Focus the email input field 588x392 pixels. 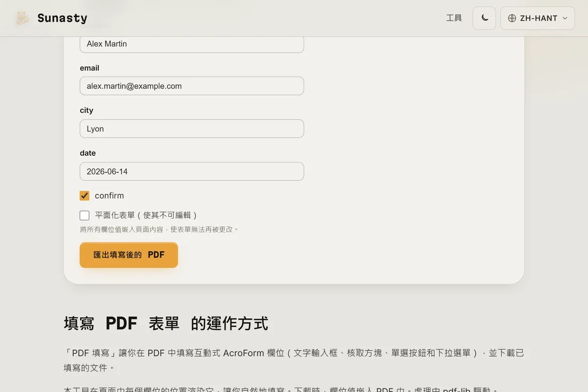pyautogui.click(x=191, y=86)
